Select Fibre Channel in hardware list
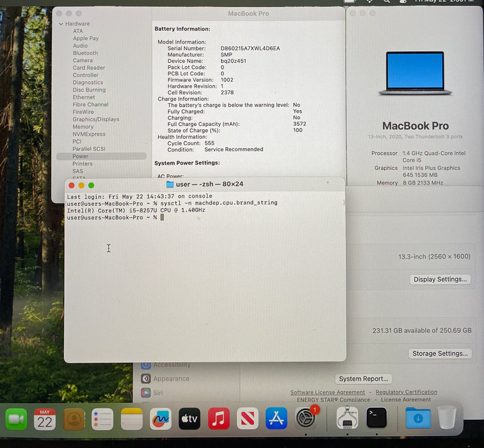Viewport: 484px width, 448px height. point(90,104)
